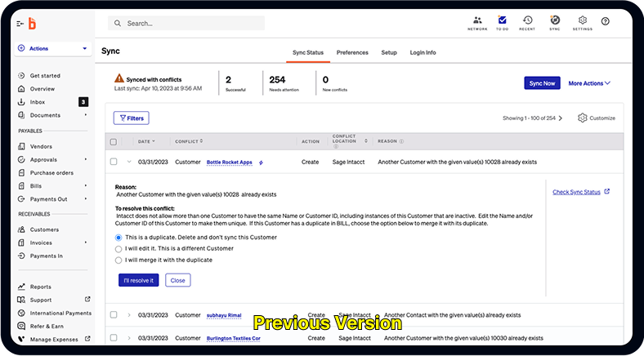The image size is (644, 356).
Task: Open Purchase orders in sidebar
Action: coord(51,172)
